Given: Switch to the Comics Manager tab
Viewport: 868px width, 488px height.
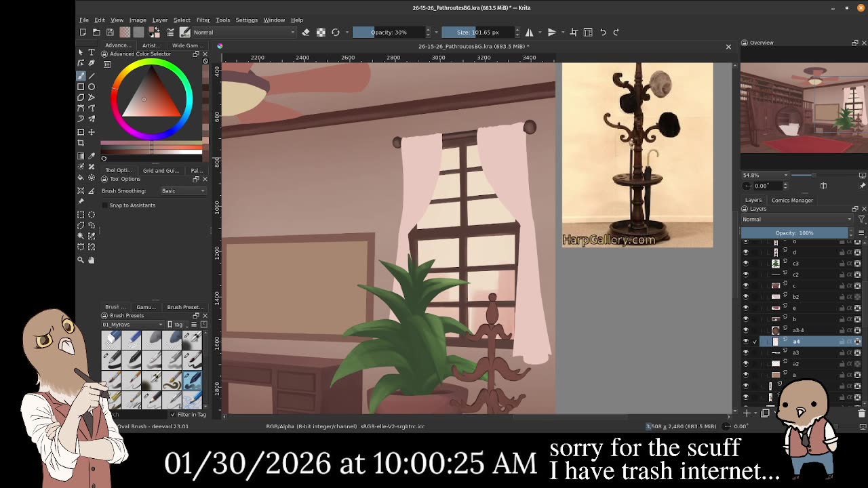Looking at the screenshot, I should (792, 200).
